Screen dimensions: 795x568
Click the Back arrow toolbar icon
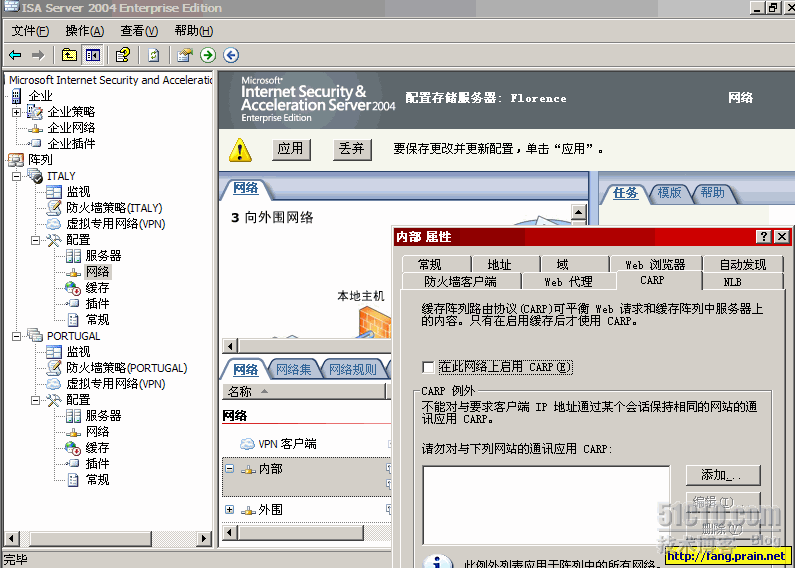click(x=16, y=55)
